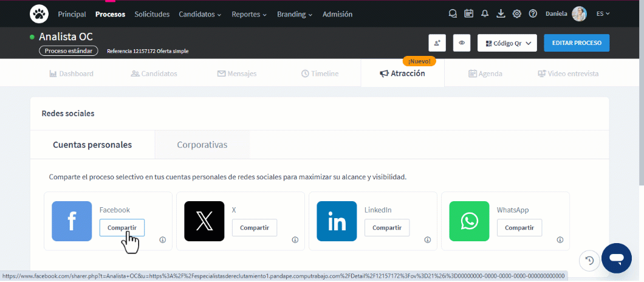The image size is (644, 282).
Task: Open the blue chat support bubble
Action: [x=617, y=258]
